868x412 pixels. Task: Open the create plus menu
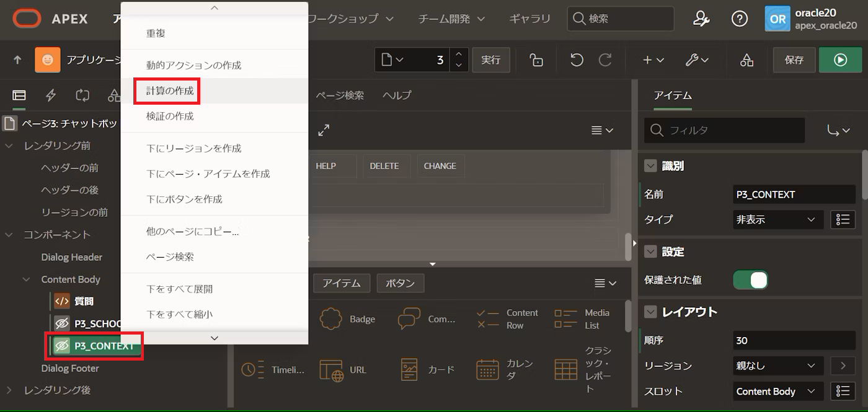[653, 60]
